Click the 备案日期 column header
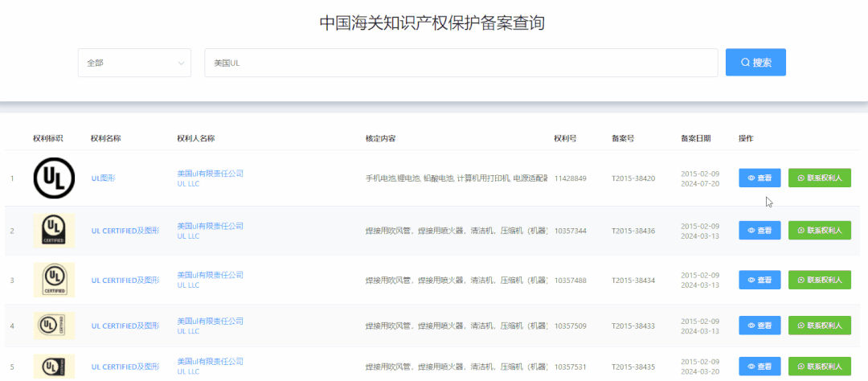 tap(696, 138)
